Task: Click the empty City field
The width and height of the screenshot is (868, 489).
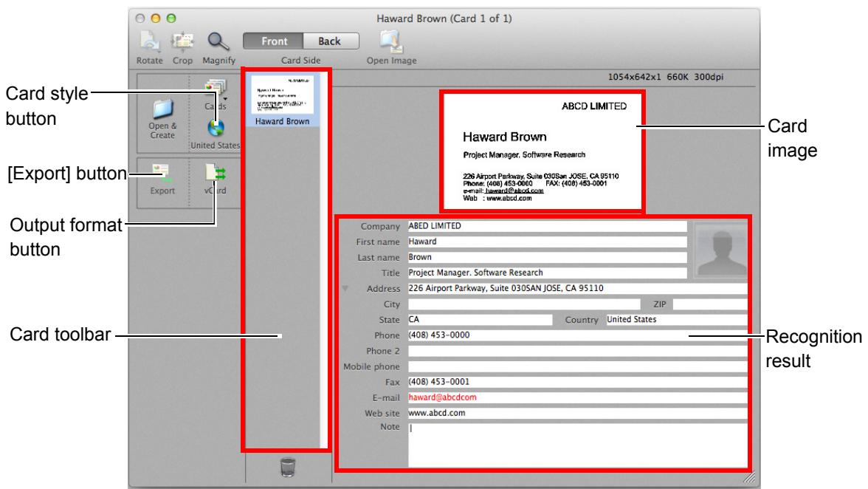Action: click(x=524, y=304)
